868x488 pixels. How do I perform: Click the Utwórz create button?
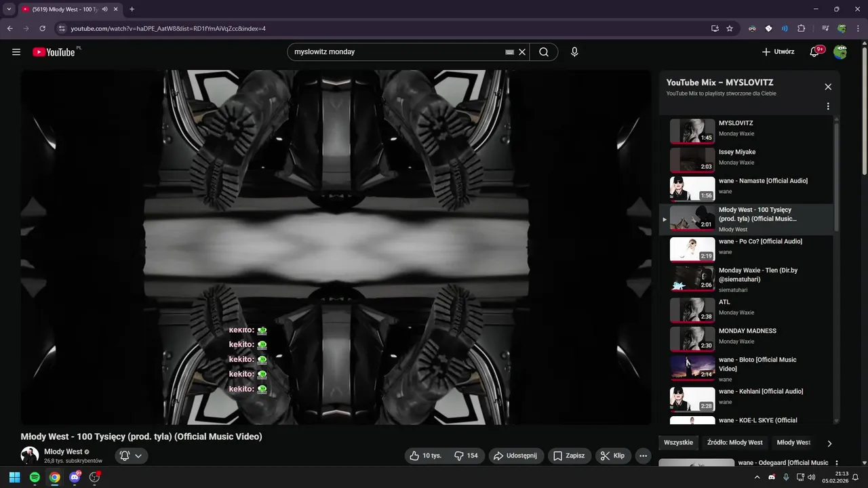tap(778, 52)
